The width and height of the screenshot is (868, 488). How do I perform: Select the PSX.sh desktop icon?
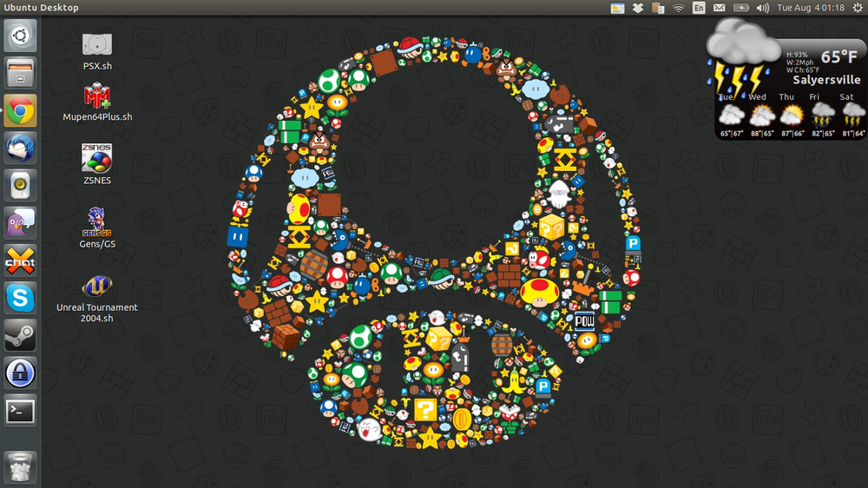click(x=97, y=52)
